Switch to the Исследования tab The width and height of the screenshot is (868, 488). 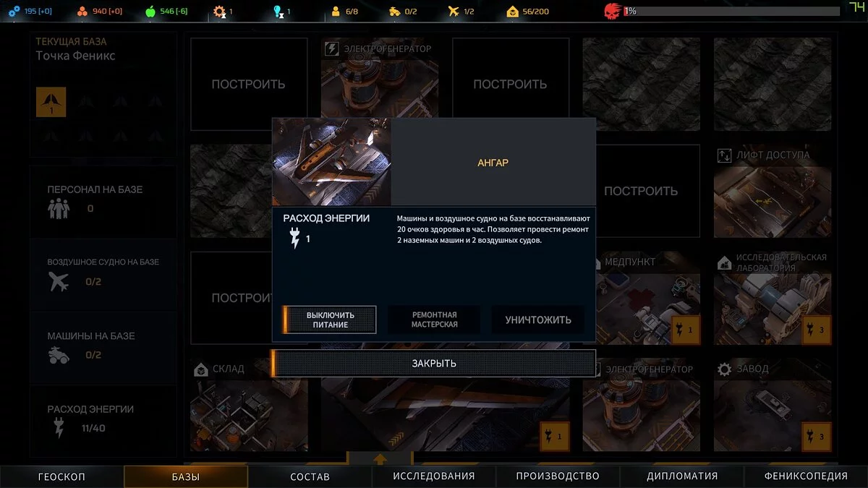coord(434,476)
